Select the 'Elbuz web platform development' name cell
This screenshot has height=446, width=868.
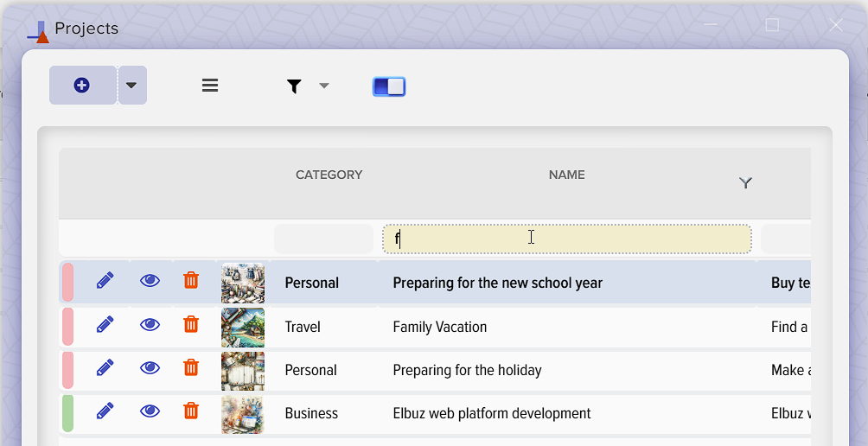[492, 413]
